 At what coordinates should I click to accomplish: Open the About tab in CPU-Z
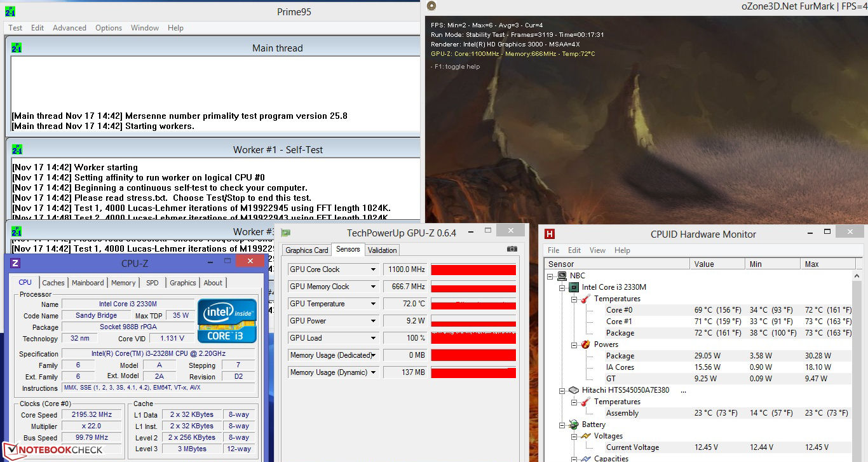click(213, 283)
